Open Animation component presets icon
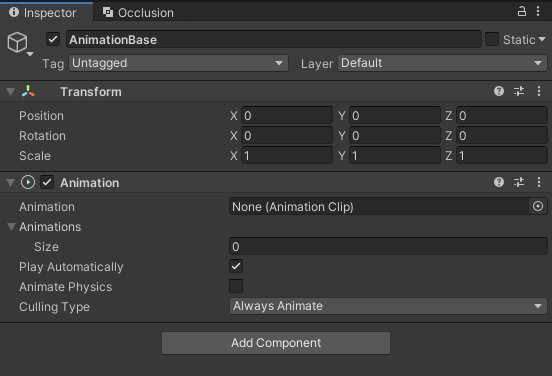552x376 pixels. pos(519,182)
